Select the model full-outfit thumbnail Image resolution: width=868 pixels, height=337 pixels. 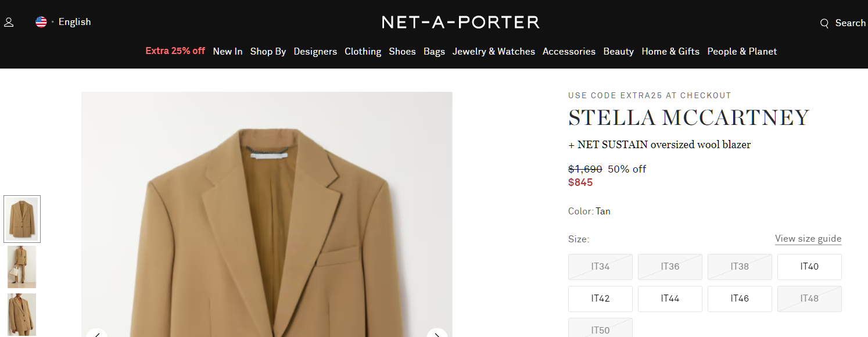[22, 267]
